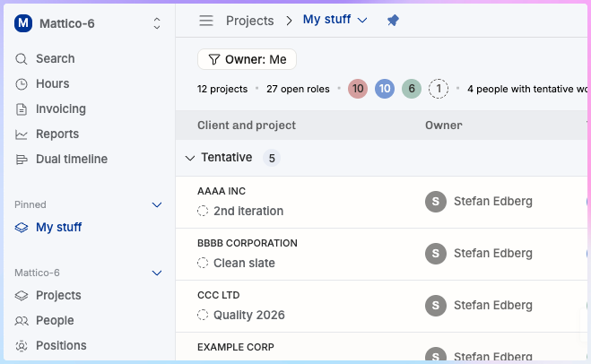
Task: Click the Owner: Me filter button
Action: click(x=247, y=59)
